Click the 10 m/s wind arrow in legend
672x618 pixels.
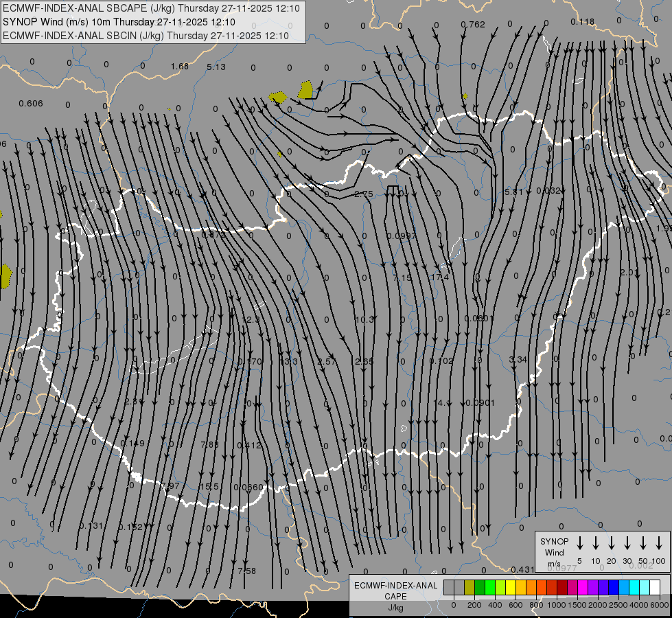pyautogui.click(x=596, y=543)
